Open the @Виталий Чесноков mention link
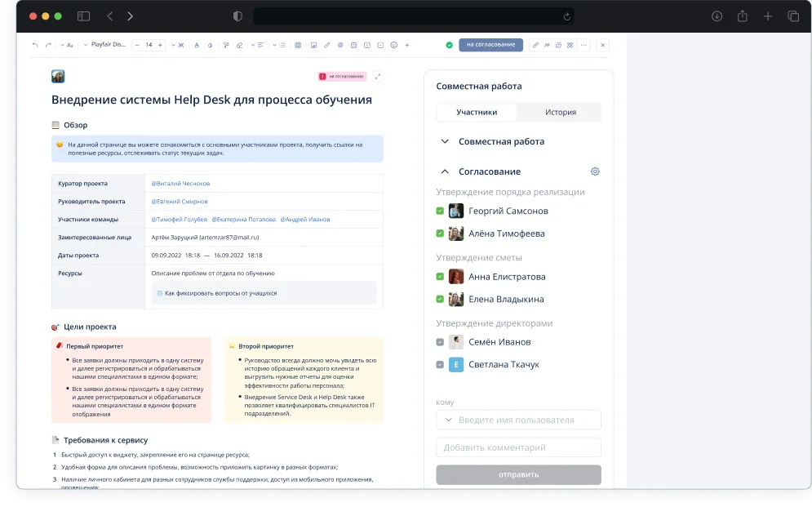Screen dimensions: 812x507 point(180,184)
